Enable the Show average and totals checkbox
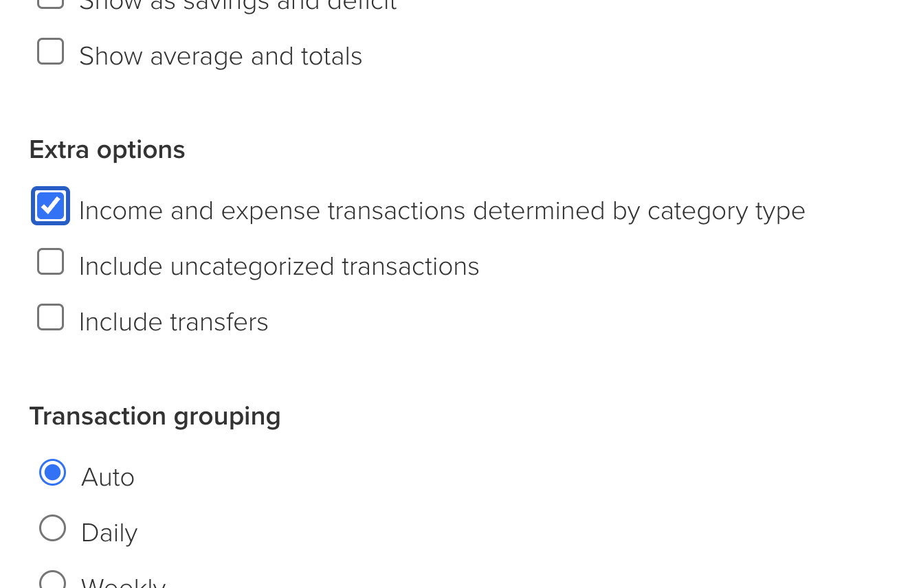Screen dimensions: 899x588 [x=51, y=52]
